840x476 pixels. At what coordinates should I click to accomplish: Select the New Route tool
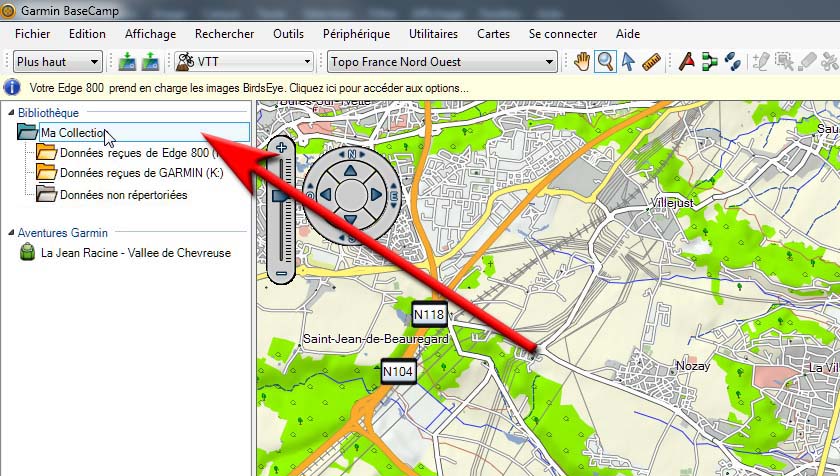709,62
